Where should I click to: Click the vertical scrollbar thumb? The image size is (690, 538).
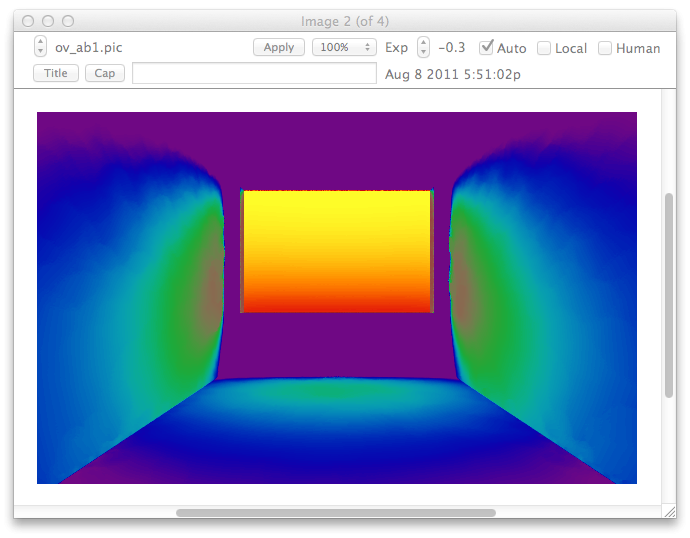coord(669,295)
